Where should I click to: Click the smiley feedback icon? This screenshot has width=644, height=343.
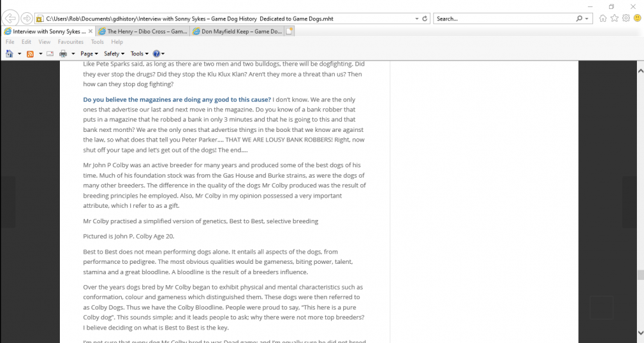pos(638,18)
